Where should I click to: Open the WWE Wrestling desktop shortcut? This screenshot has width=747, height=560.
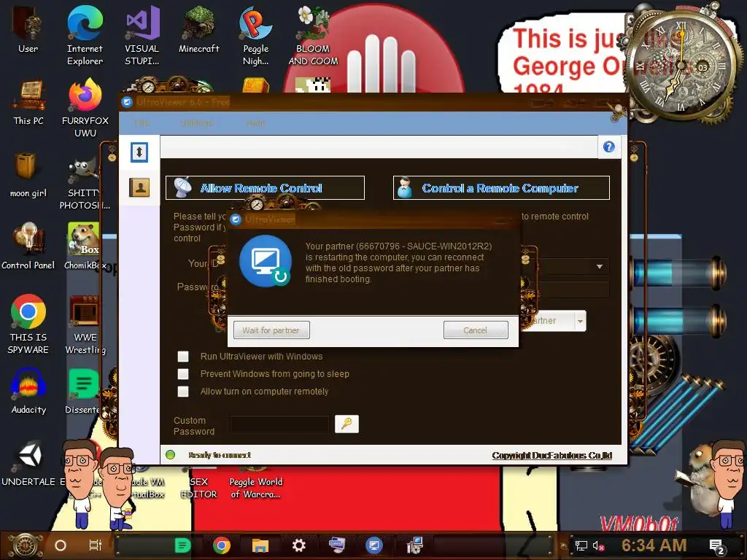tap(85, 324)
